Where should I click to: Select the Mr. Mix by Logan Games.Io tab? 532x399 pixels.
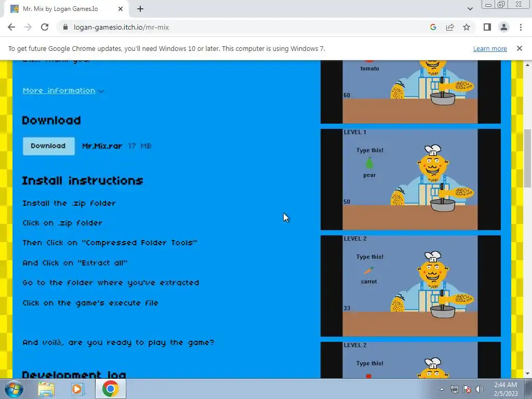point(66,9)
